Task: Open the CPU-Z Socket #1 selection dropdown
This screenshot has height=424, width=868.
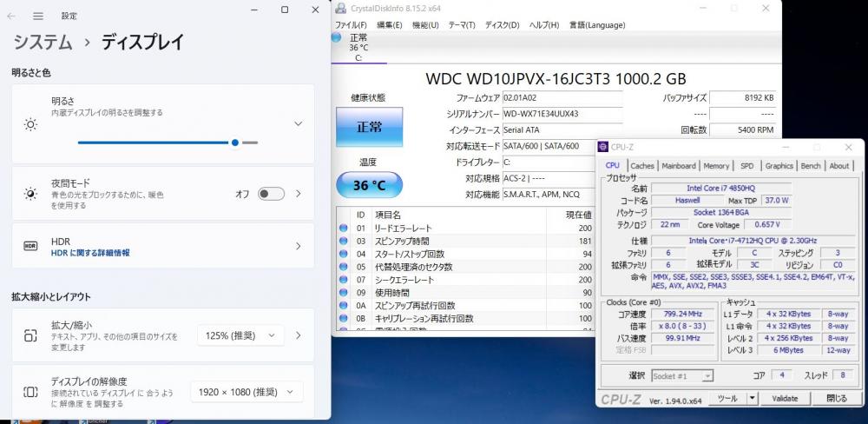Action: coord(682,376)
